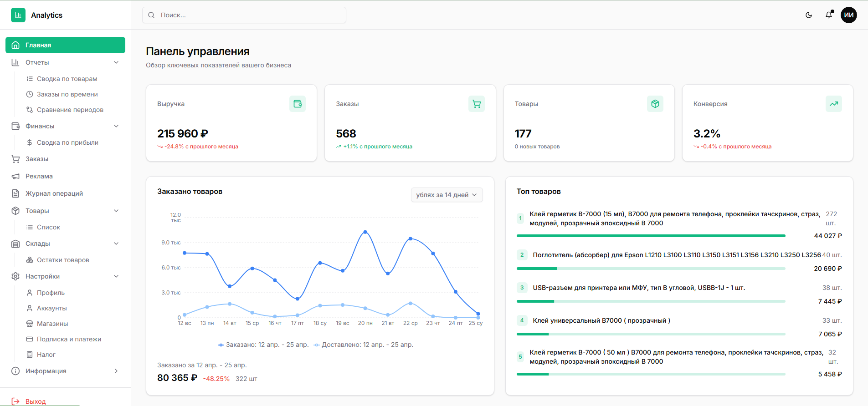The image size is (868, 406).
Task: Click the Панель управления heading
Action: [x=198, y=51]
